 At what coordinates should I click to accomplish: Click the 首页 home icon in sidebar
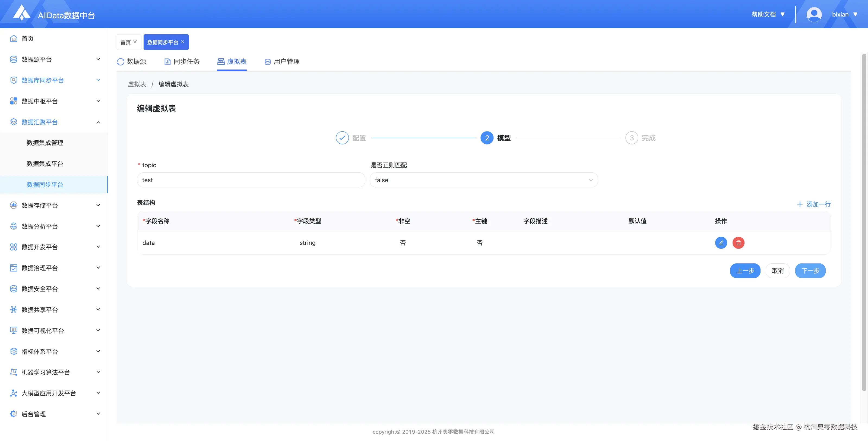[x=14, y=39]
